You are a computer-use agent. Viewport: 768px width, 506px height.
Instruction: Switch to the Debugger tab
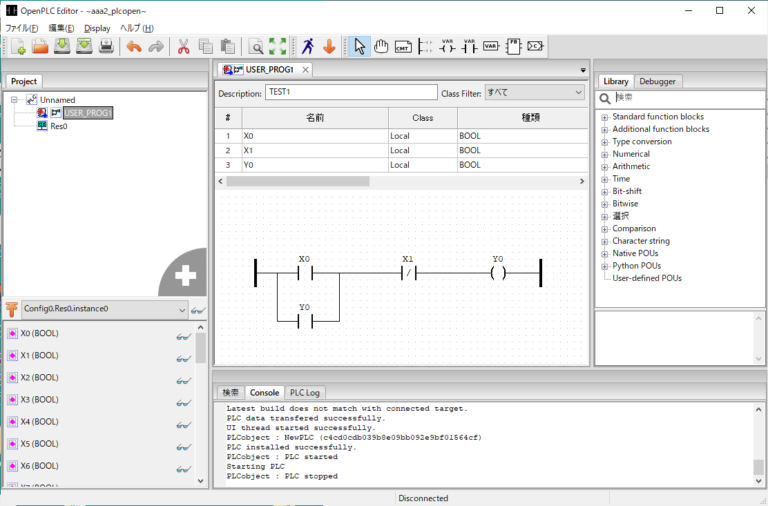pos(657,81)
